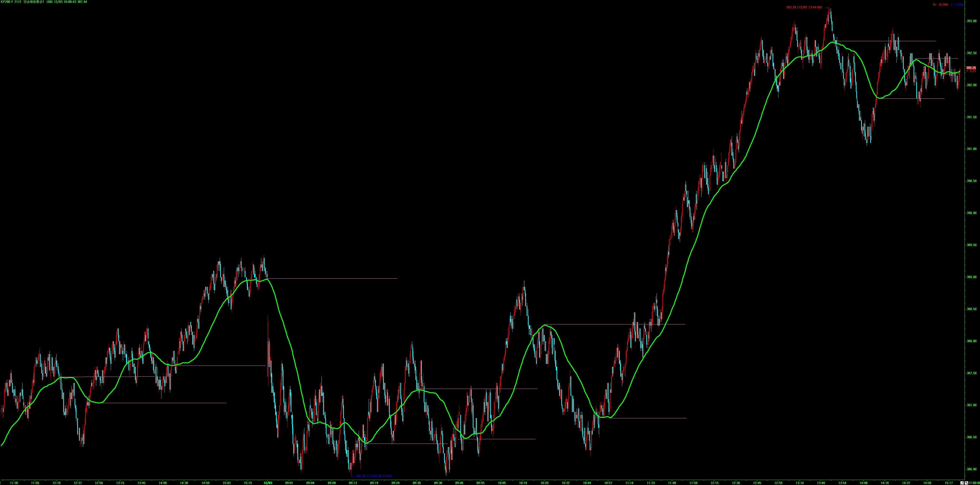Click the 386.00 price axis label
This screenshot has width=980, height=485.
pyautogui.click(x=971, y=469)
